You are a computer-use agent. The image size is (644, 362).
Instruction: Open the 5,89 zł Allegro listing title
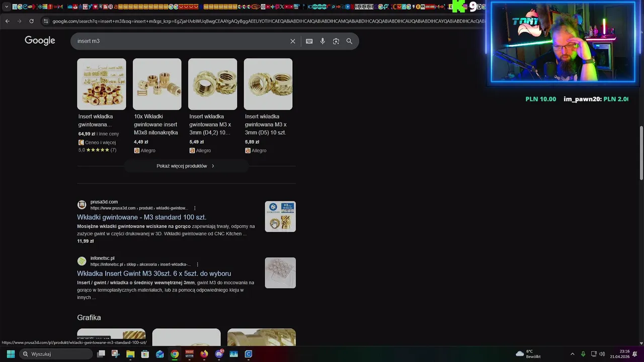(x=266, y=124)
